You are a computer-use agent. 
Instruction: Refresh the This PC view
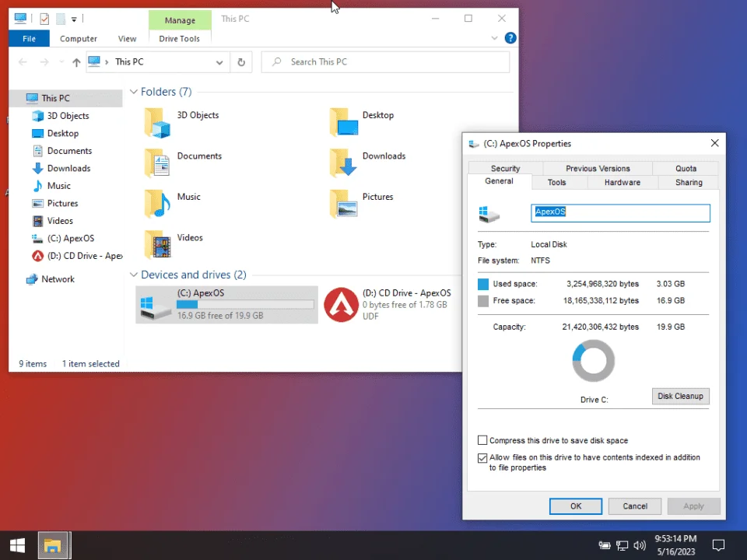pos(241,62)
